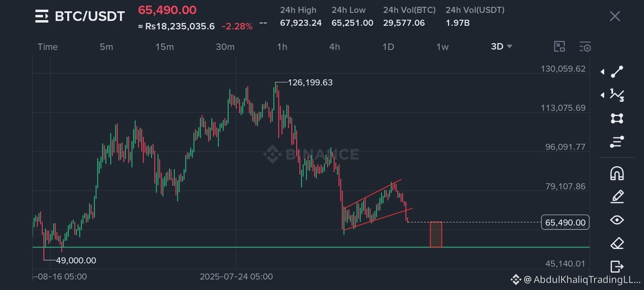The width and height of the screenshot is (644, 290).
Task: Select the Elliott wave pattern tool
Action: 617,95
